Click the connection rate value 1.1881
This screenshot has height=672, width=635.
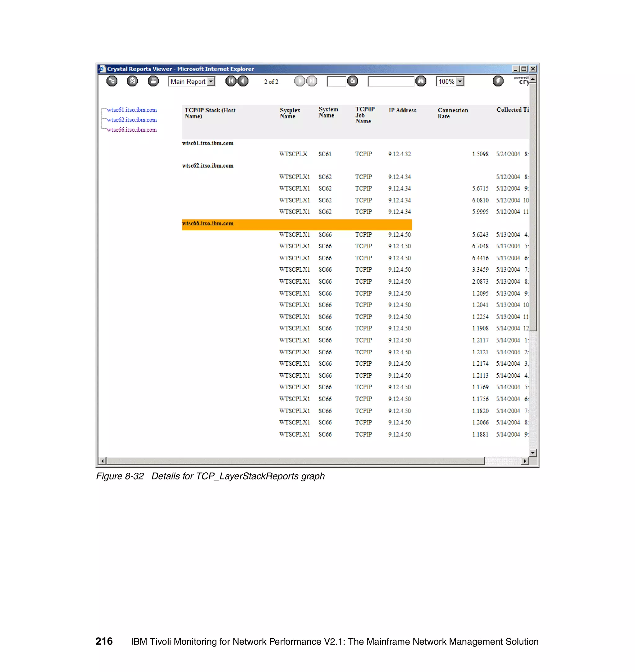(480, 435)
